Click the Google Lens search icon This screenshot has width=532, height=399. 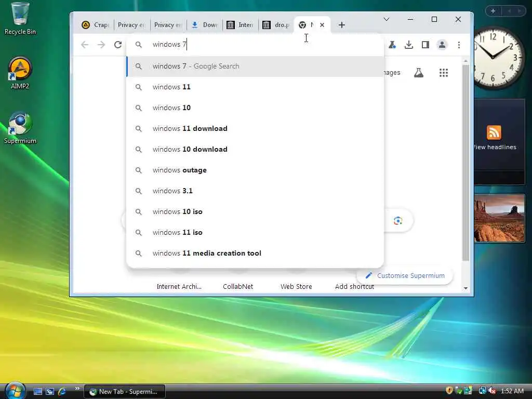point(398,221)
